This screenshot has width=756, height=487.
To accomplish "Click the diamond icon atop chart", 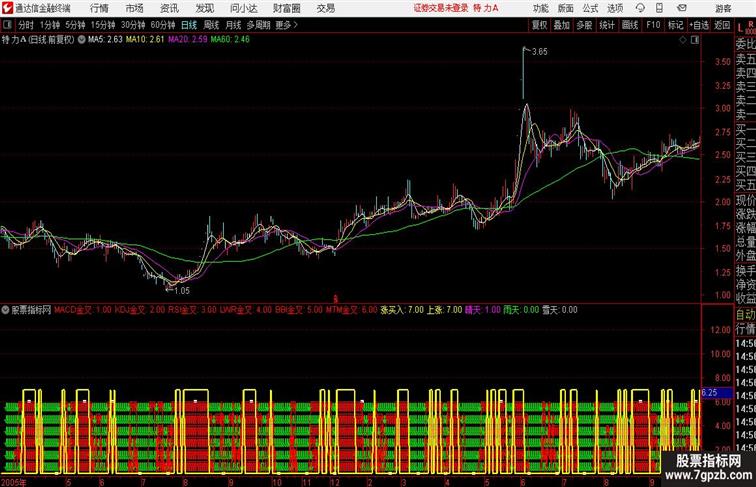I will click(x=683, y=40).
